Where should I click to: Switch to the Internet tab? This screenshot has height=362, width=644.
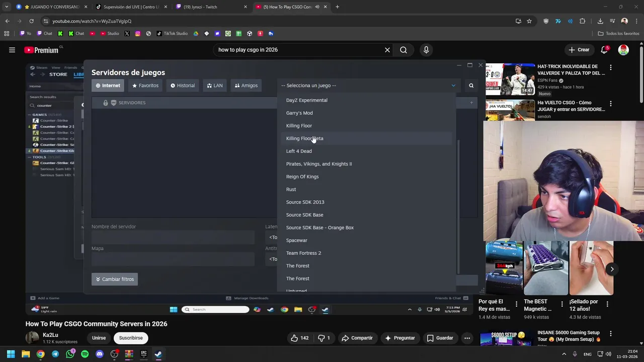tap(108, 85)
